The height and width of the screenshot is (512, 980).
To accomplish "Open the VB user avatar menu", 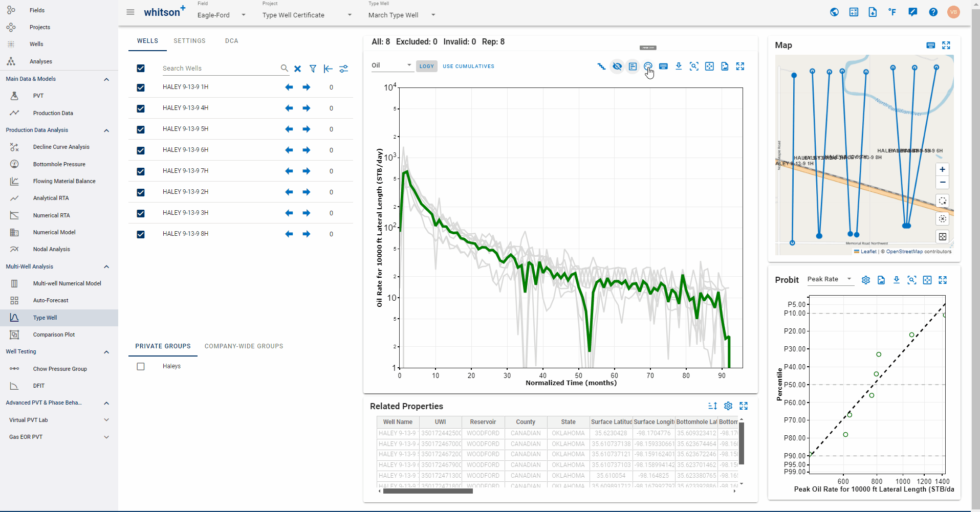I will point(953,12).
